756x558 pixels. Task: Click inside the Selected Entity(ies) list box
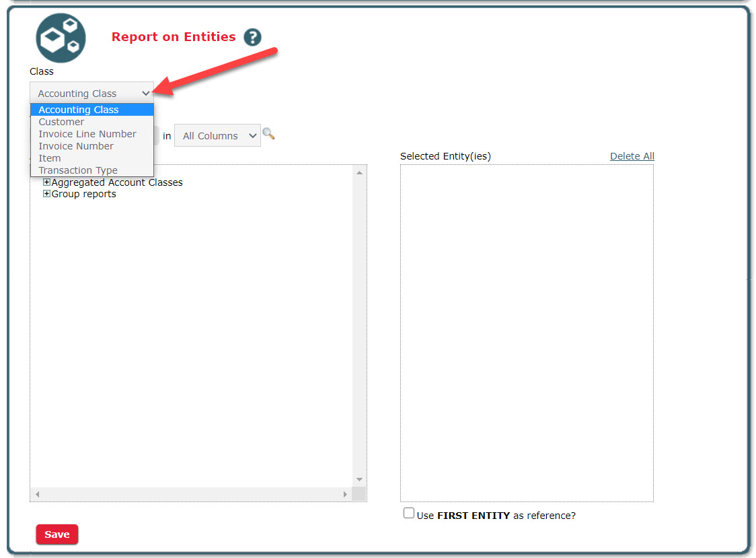pos(527,333)
